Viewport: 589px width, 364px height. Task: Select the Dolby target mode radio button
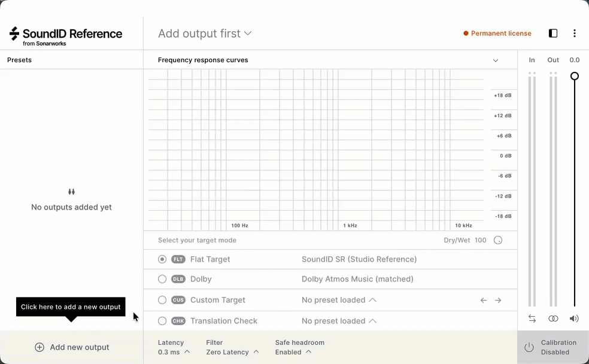(162, 279)
